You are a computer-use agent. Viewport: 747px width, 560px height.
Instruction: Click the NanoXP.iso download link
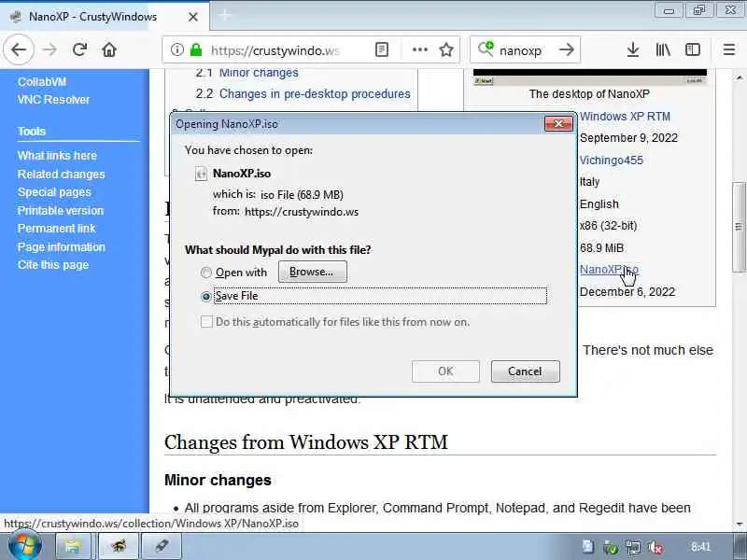coord(609,270)
